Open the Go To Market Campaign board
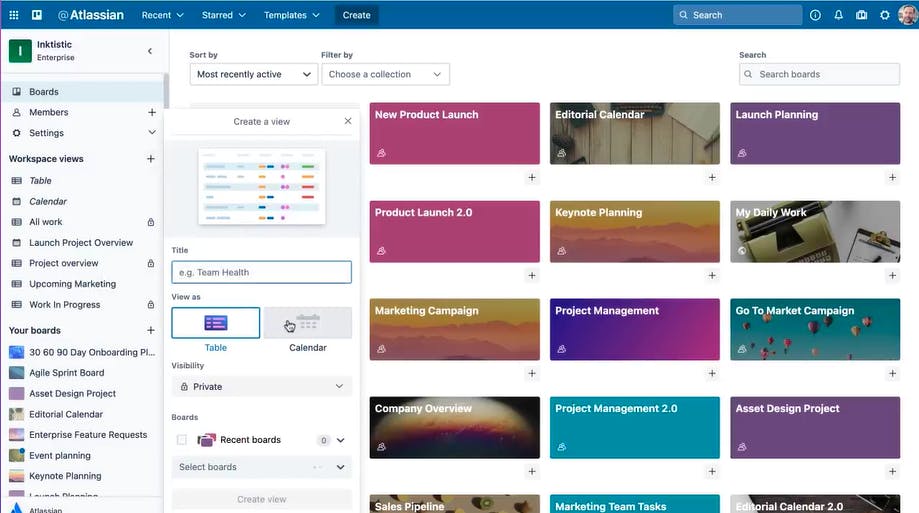This screenshot has width=919, height=513. [x=815, y=329]
